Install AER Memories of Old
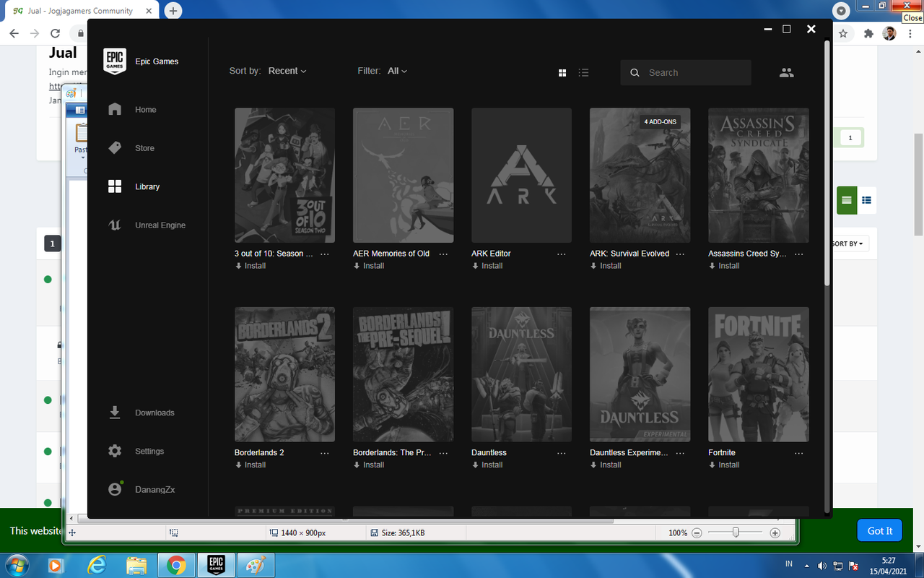This screenshot has height=578, width=924. pos(369,266)
